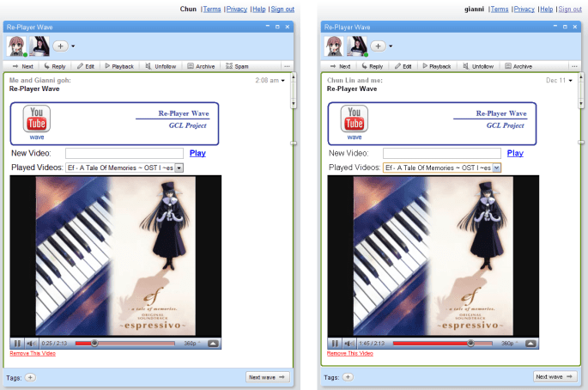Start Playback in gianni's wave toolbar
This screenshot has height=390, width=588.
point(437,66)
